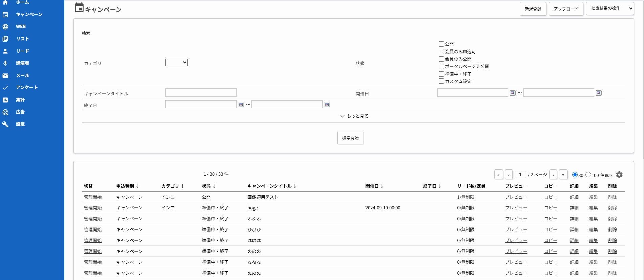The width and height of the screenshot is (644, 280).
Task: Click the アンケート checkmark sidebar icon
Action: [x=5, y=87]
